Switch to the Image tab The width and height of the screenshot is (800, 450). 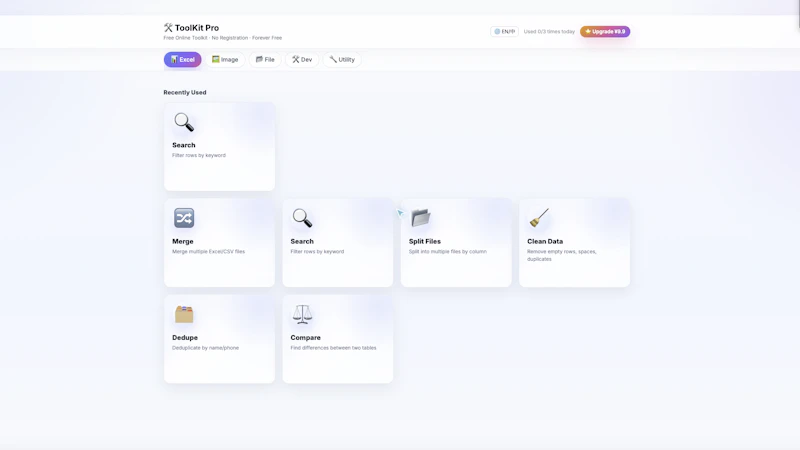[x=225, y=60]
